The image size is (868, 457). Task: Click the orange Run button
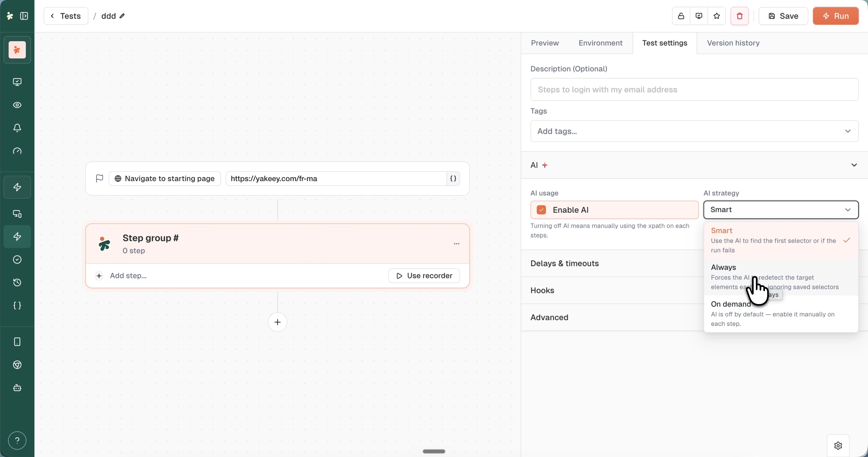coord(835,16)
